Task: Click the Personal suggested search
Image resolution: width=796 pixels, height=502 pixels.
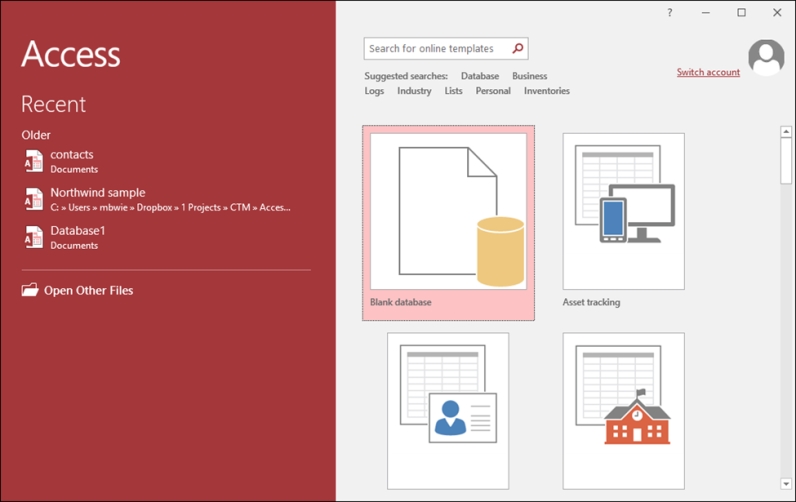Action: [493, 91]
